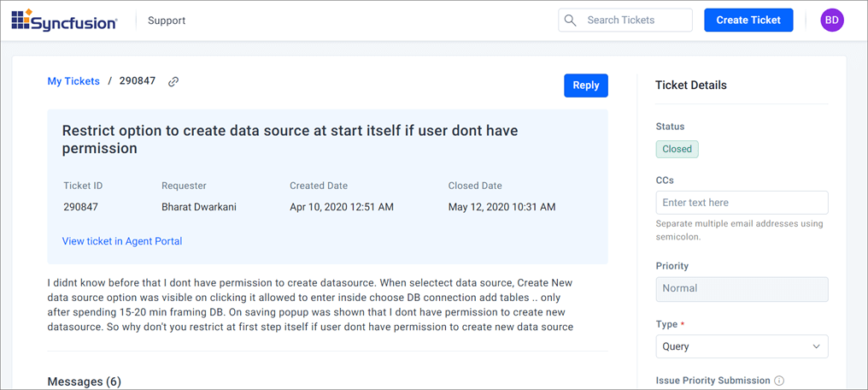868x390 pixels.
Task: Click the Closed Date value May 12, 2020
Action: coord(501,207)
